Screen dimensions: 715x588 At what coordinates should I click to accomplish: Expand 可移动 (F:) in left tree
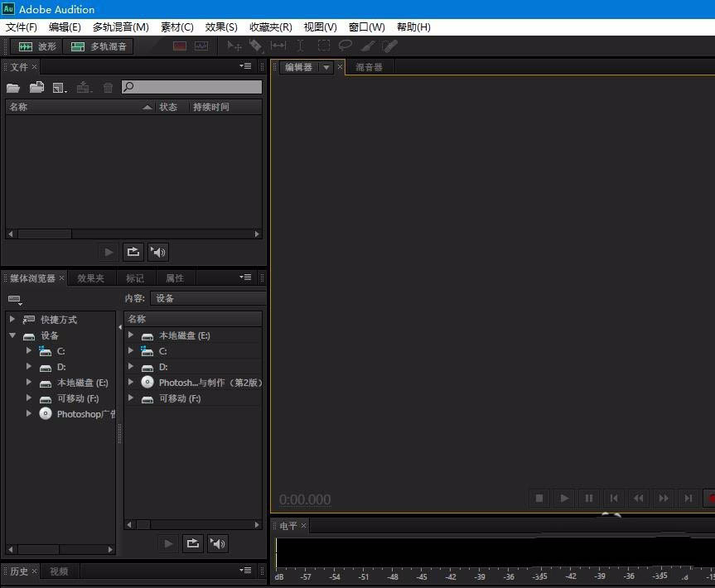click(29, 398)
